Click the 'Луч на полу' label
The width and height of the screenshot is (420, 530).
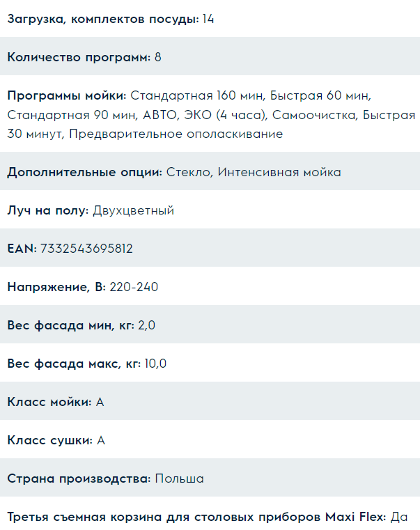click(x=47, y=210)
